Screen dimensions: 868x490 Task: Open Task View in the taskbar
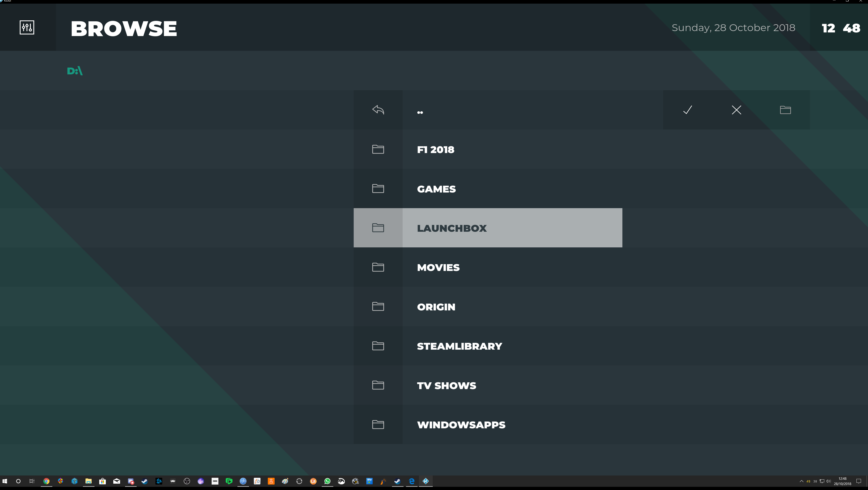(x=32, y=481)
